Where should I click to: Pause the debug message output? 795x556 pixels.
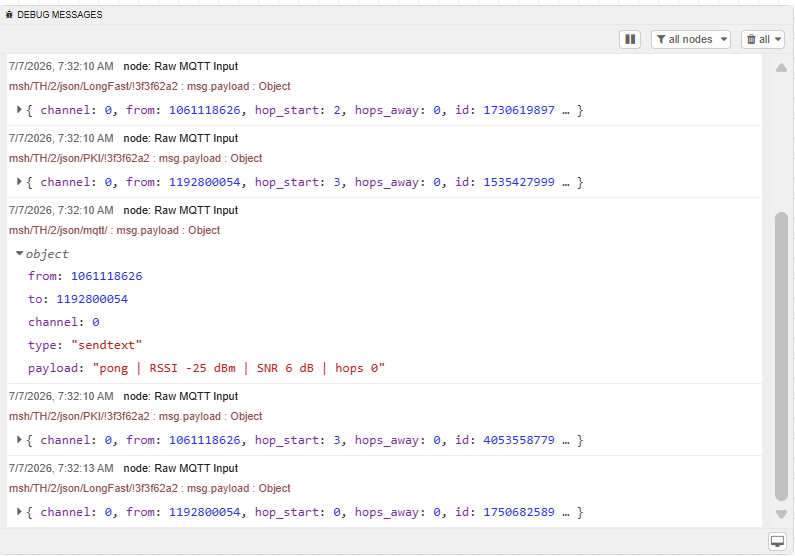pyautogui.click(x=630, y=39)
